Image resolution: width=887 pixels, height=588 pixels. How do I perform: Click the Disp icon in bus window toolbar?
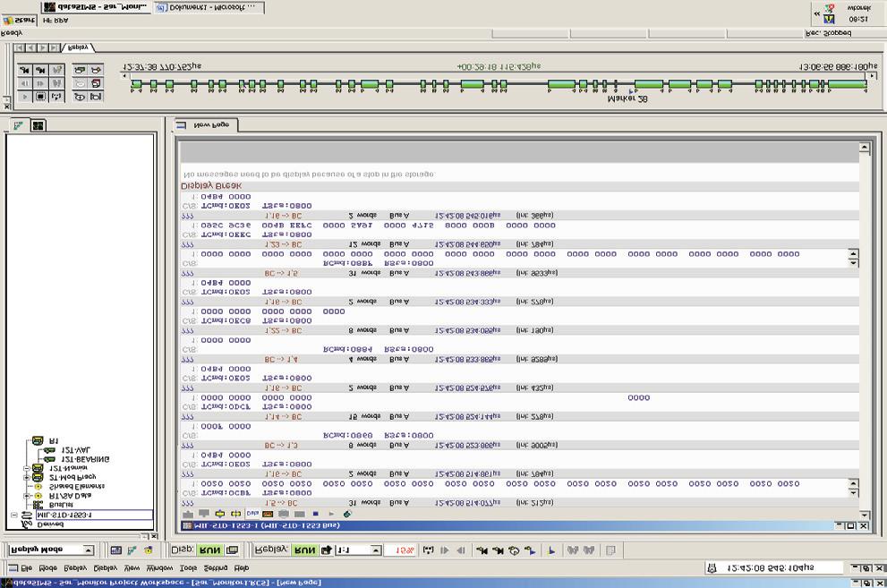coord(252,514)
